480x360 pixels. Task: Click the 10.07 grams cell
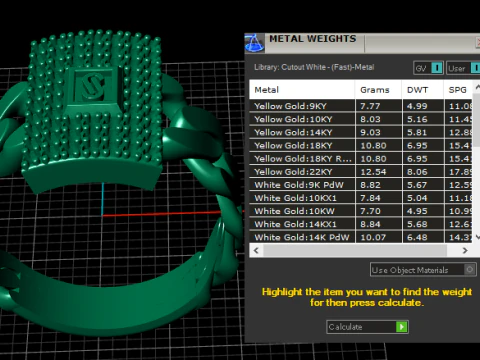(378, 237)
